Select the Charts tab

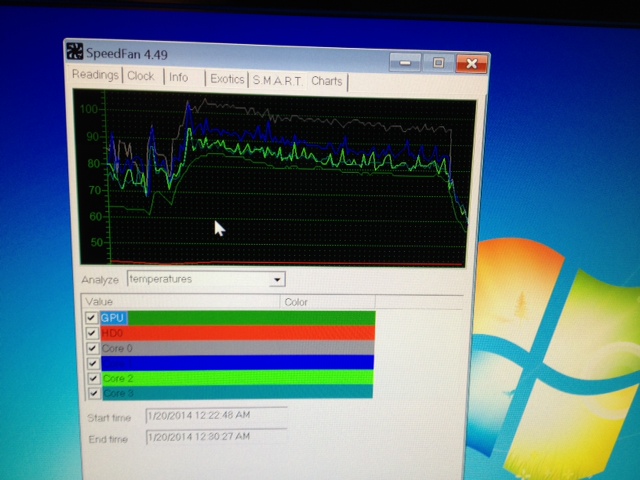tap(327, 81)
